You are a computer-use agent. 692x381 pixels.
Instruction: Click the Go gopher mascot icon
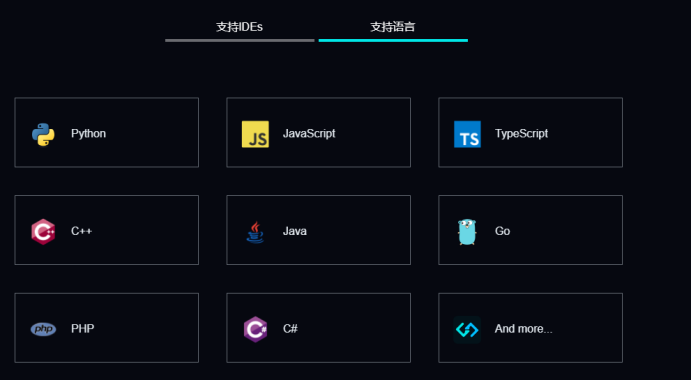[x=467, y=232]
